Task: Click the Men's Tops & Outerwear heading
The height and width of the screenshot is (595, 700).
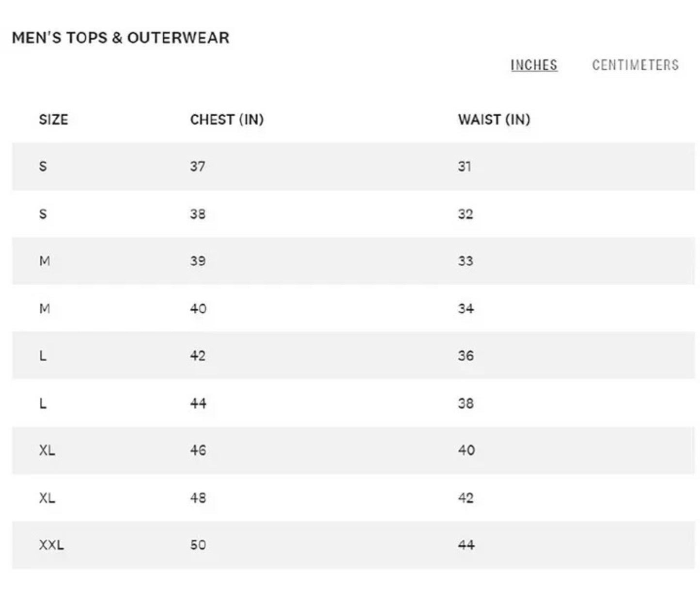Action: click(x=120, y=38)
